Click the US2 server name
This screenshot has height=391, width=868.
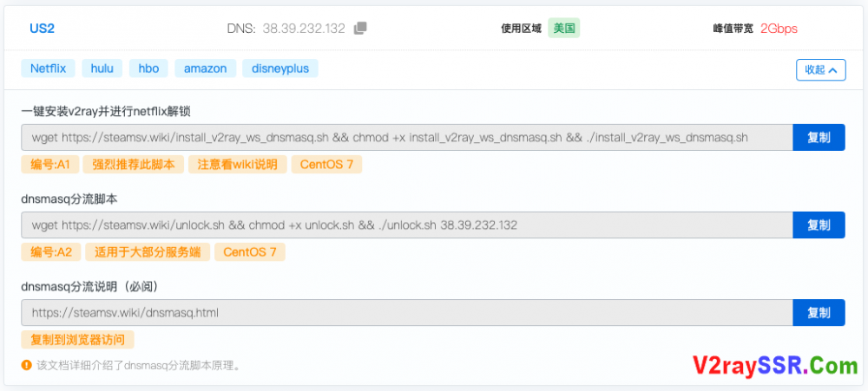43,29
